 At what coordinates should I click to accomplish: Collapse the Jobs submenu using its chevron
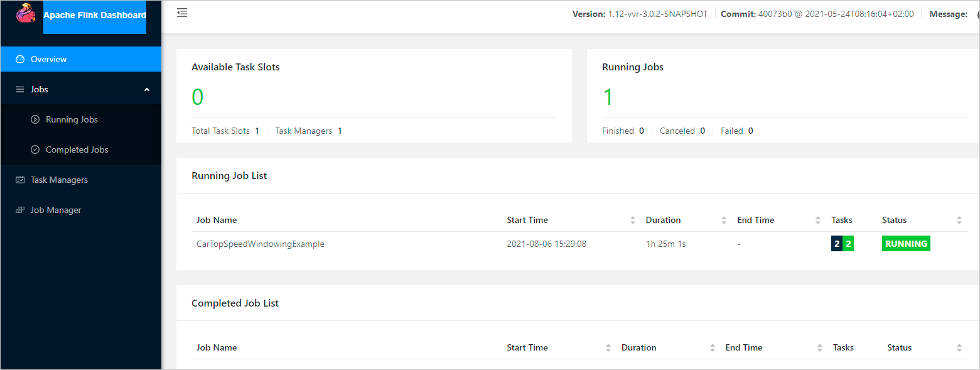(x=147, y=89)
